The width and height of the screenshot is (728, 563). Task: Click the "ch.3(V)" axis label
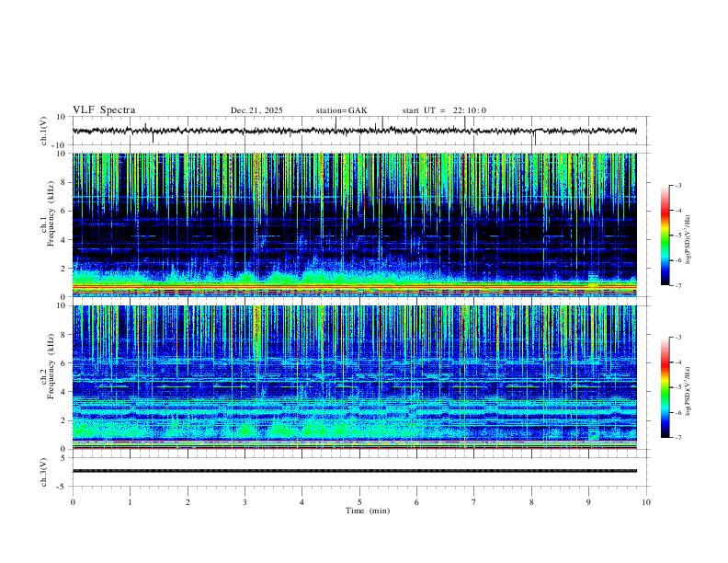click(44, 472)
